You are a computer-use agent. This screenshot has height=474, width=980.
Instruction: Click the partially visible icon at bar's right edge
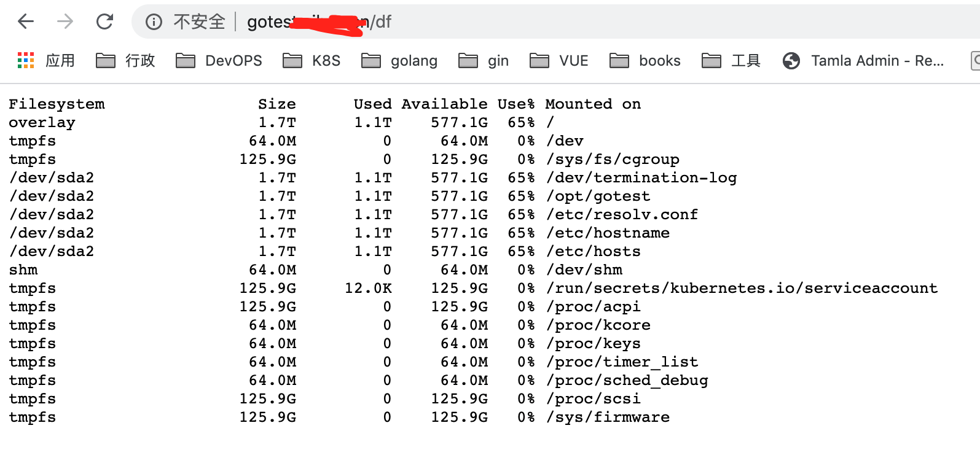pos(976,60)
